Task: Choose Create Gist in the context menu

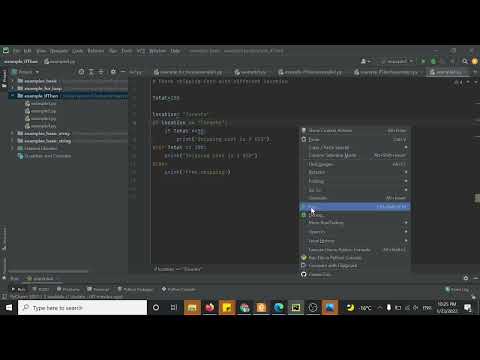Action: tap(355, 274)
